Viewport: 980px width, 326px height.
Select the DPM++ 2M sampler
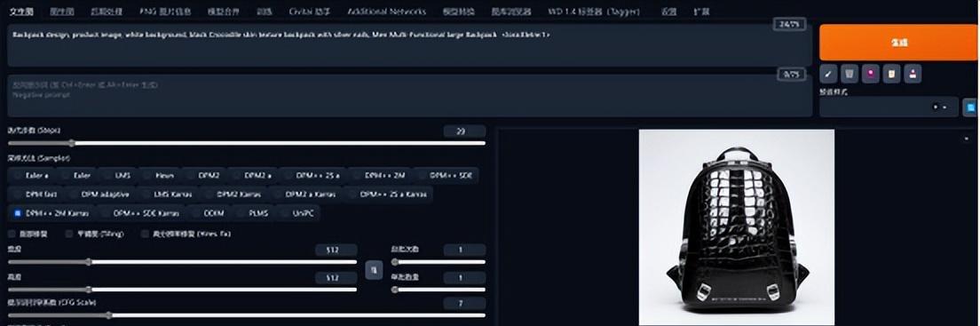(379, 176)
